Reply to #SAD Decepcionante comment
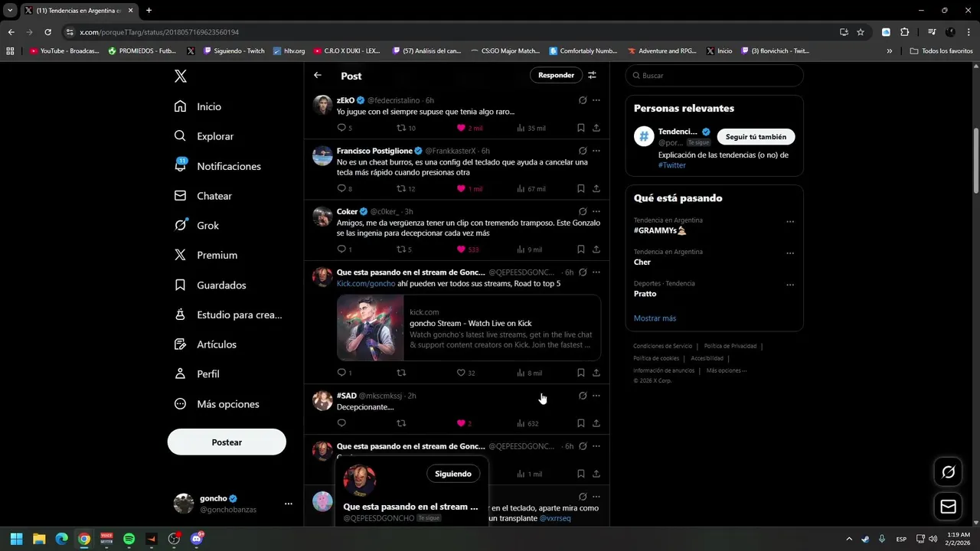This screenshot has width=980, height=551. [341, 423]
